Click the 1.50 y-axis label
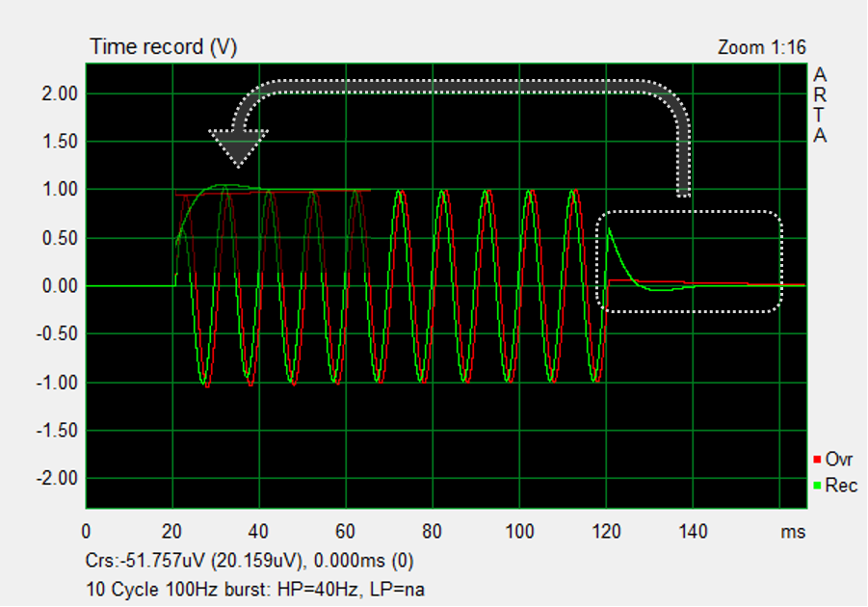Screen dimensions: 868x607 [60, 142]
